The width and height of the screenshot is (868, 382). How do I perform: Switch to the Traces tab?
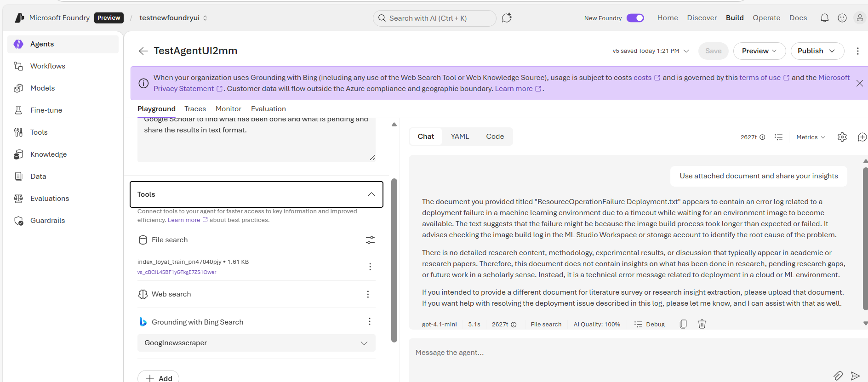(195, 109)
